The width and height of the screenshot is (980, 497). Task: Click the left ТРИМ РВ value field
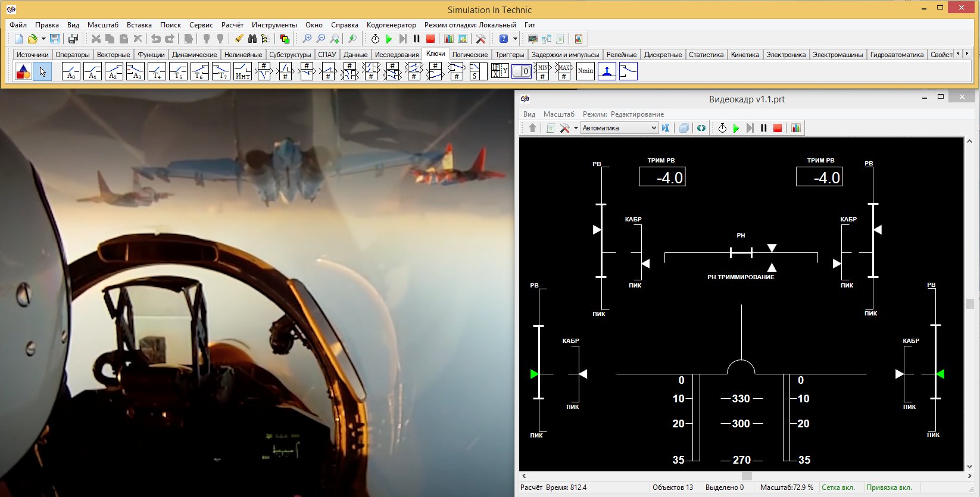pos(662,177)
